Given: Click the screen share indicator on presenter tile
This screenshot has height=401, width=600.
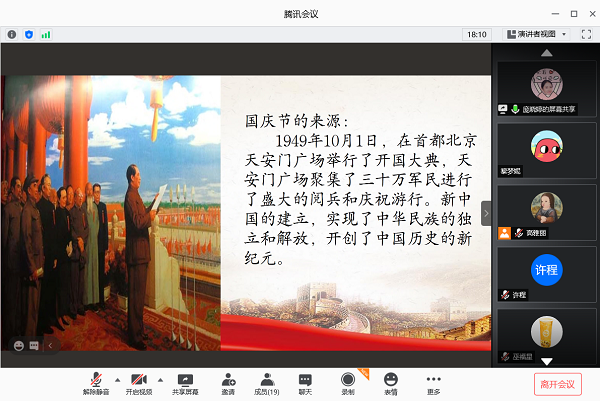Looking at the screenshot, I should click(x=502, y=109).
